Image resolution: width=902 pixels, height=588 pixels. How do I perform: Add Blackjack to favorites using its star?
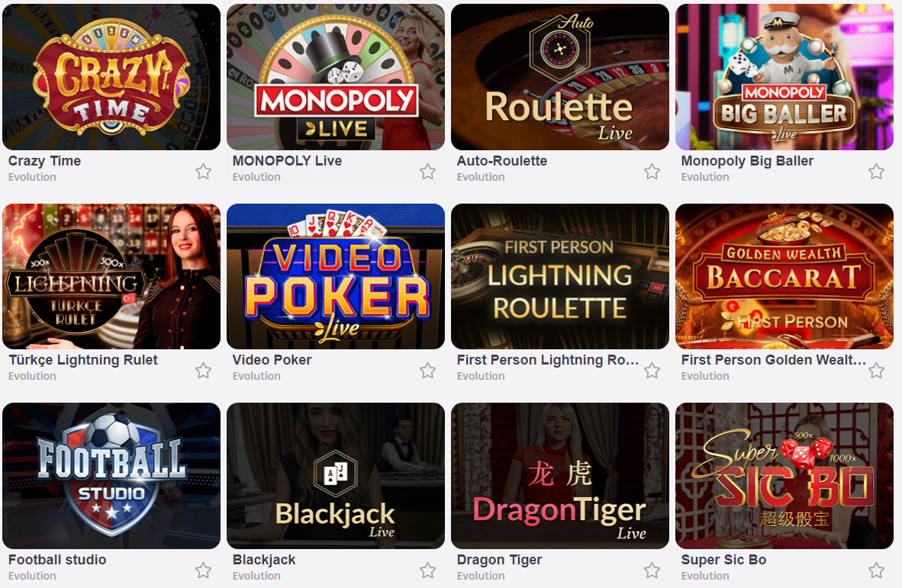[x=427, y=570]
